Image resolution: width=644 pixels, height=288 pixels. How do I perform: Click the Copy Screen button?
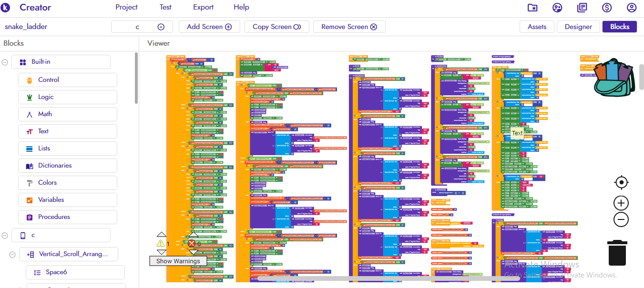(277, 27)
